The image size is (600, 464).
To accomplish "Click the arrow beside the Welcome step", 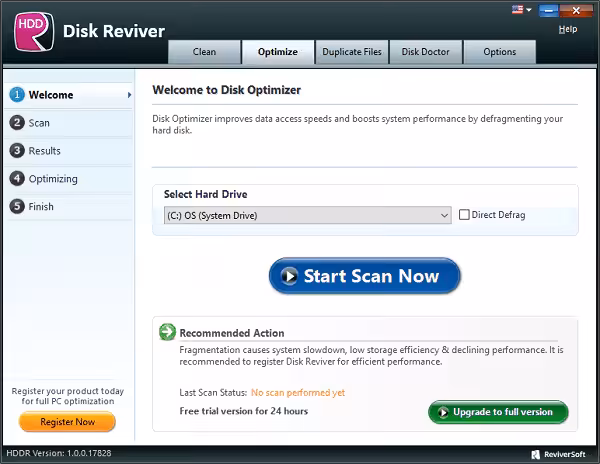I will pos(129,95).
